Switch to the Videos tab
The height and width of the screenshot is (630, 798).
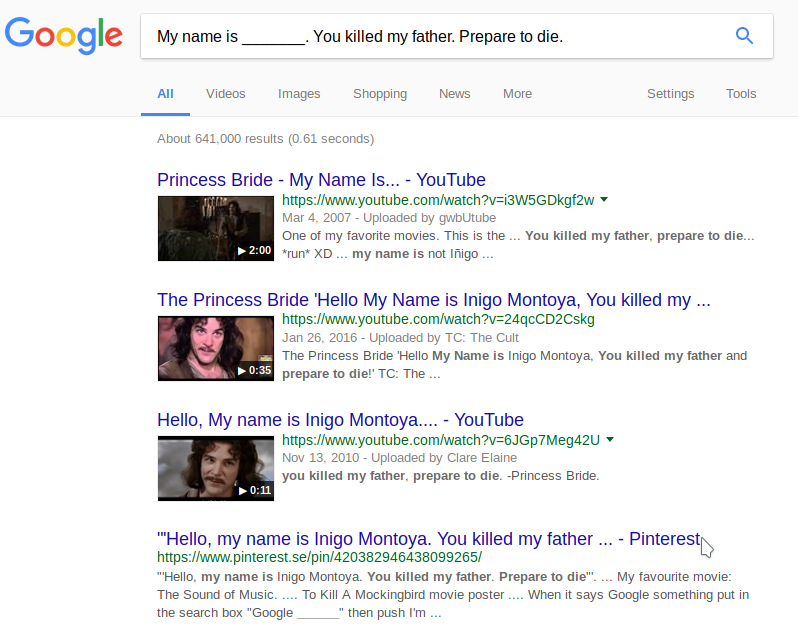225,94
